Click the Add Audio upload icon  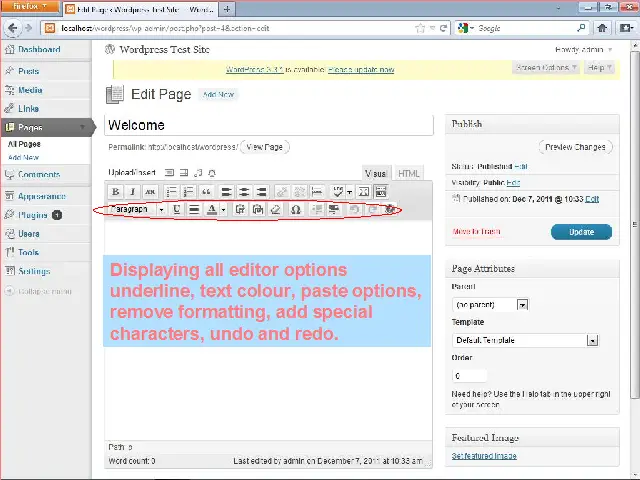(x=198, y=173)
